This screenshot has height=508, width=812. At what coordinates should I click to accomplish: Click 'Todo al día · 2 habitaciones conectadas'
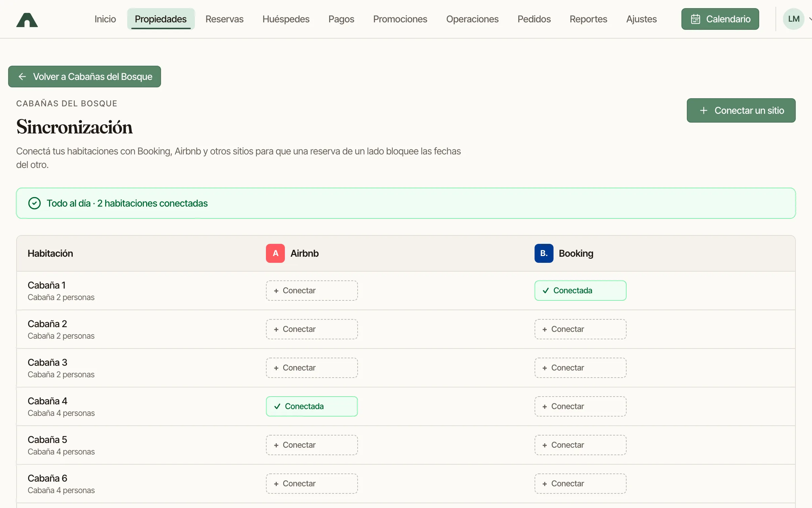coord(127,203)
